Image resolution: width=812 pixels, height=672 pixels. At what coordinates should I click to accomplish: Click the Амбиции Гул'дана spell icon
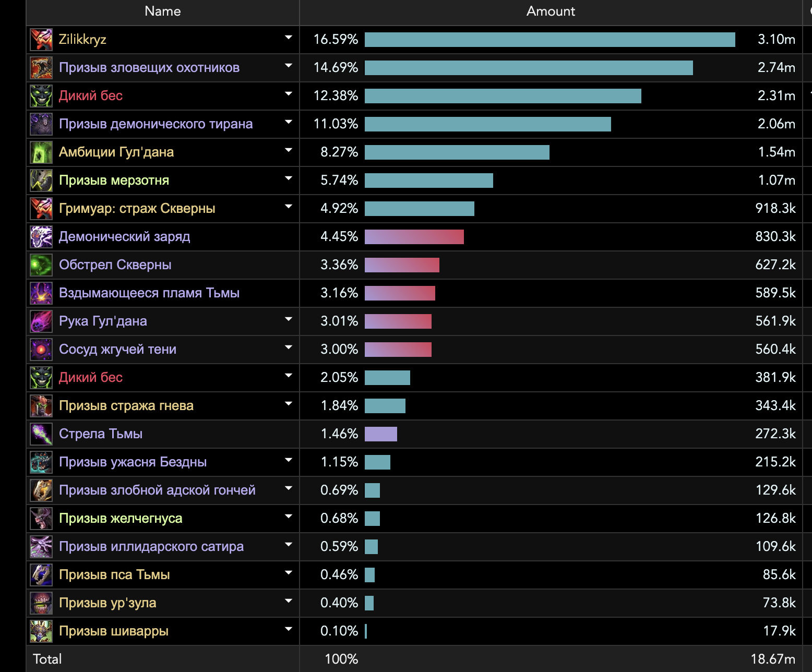pos(41,152)
